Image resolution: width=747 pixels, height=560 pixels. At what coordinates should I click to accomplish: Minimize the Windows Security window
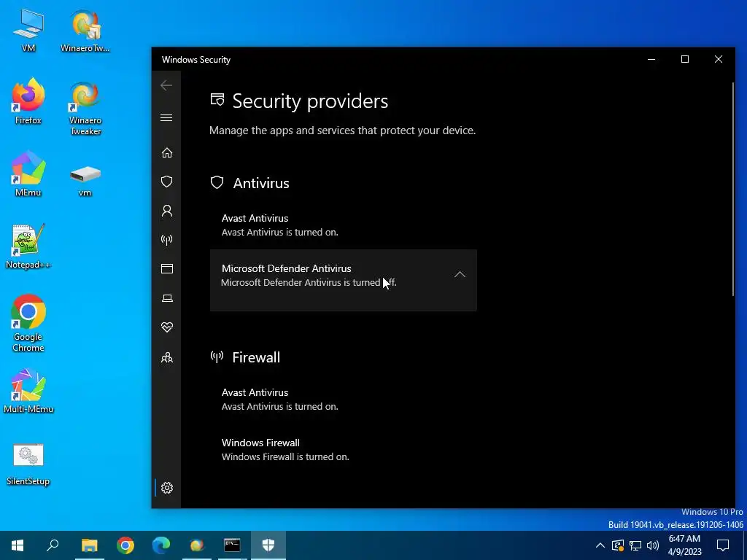tap(651, 59)
